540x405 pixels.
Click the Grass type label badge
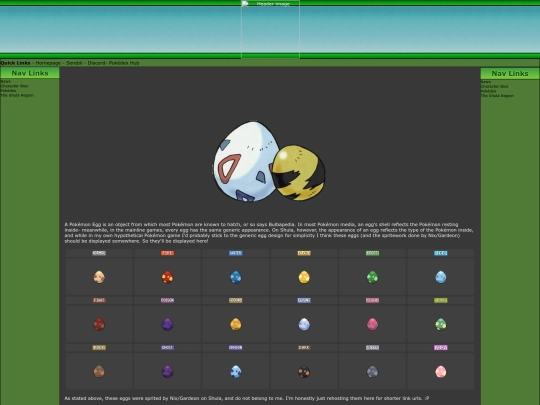(372, 253)
